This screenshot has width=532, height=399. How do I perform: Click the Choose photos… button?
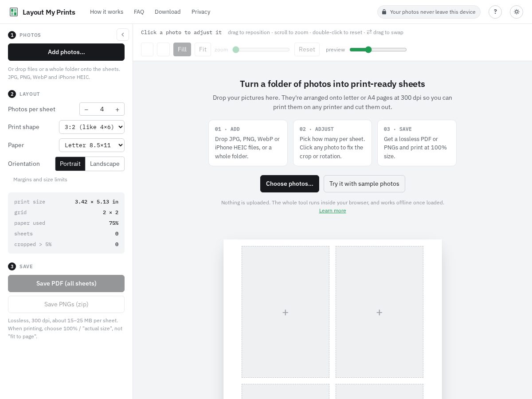pyautogui.click(x=289, y=184)
